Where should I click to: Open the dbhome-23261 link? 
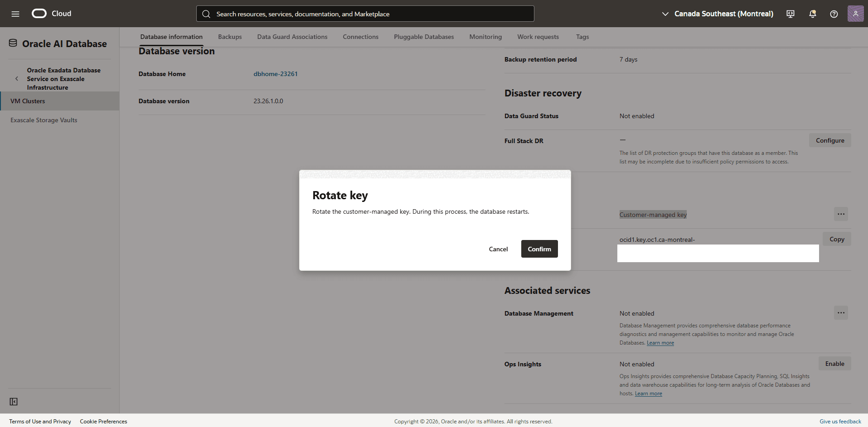tap(276, 74)
